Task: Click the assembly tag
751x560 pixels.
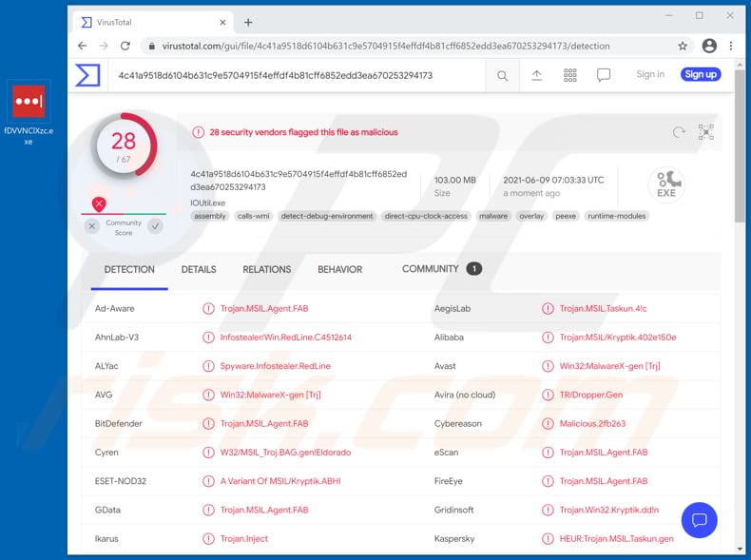Action: point(210,216)
